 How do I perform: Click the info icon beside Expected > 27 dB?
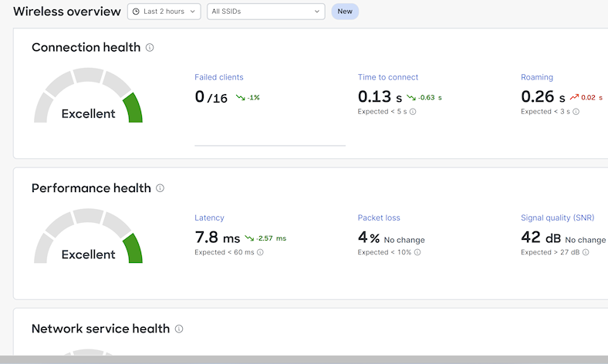[x=586, y=252]
